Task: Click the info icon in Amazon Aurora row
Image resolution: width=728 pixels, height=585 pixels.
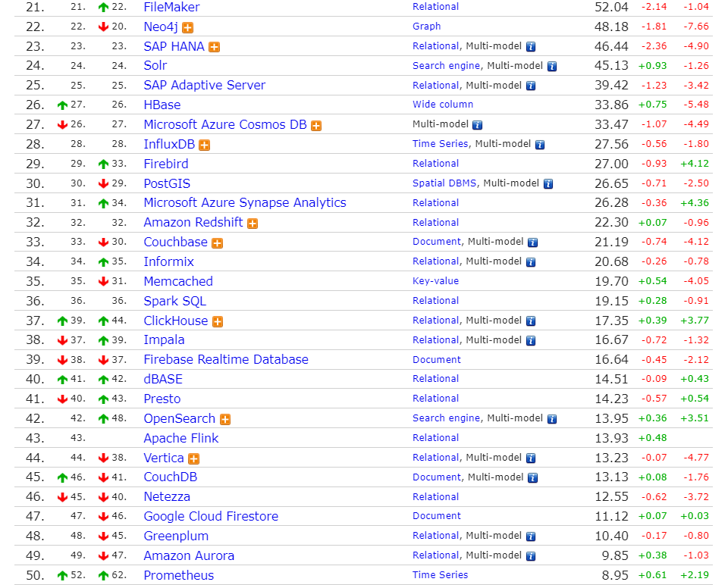Action: (531, 556)
